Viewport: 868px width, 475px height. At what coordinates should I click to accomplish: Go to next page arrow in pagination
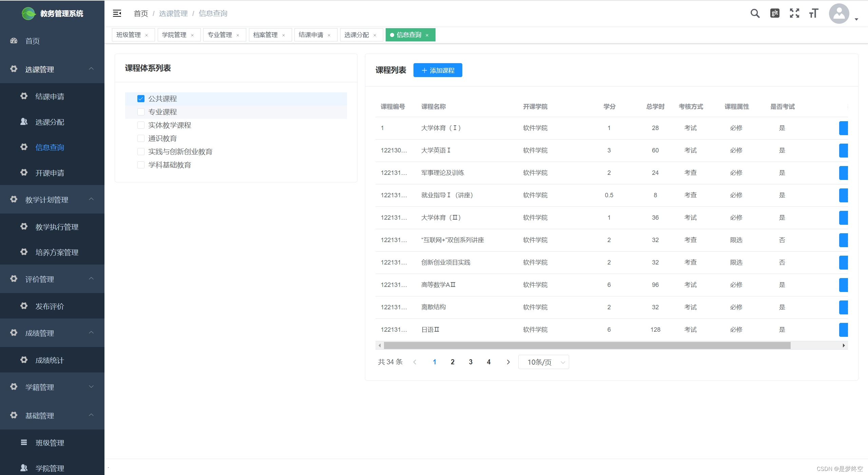508,362
